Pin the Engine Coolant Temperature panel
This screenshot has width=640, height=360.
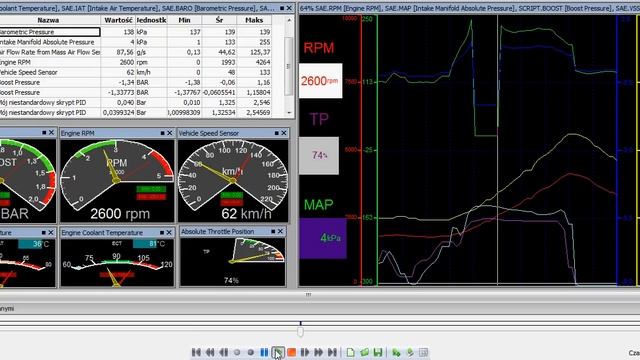[162, 233]
